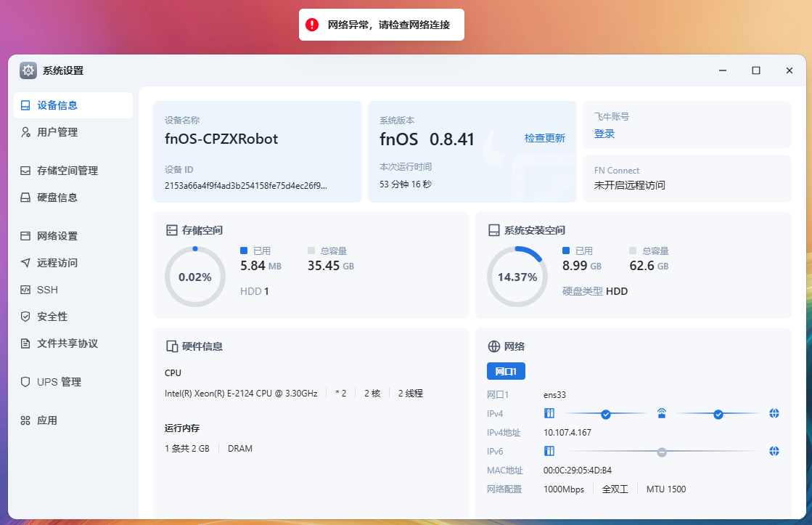Click the blue 已用 swatch in 系统安装空间

click(x=566, y=251)
